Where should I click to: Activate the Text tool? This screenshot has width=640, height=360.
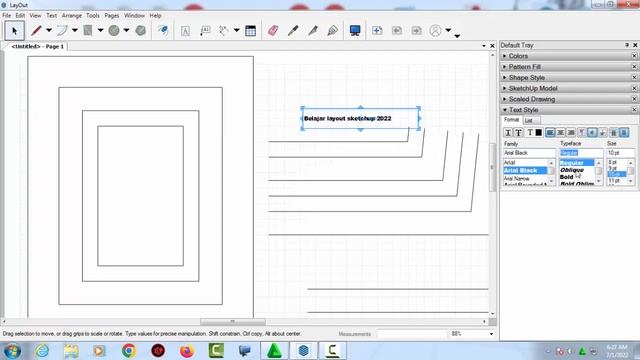185,31
